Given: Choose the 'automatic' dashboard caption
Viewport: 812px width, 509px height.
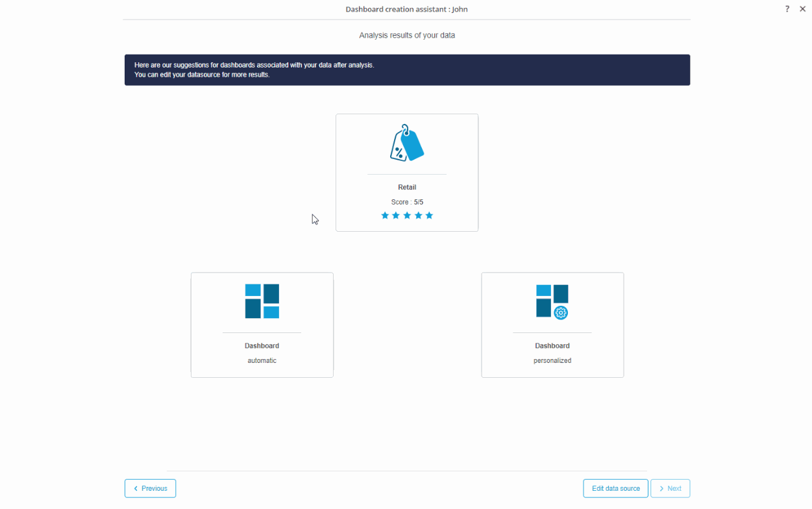Looking at the screenshot, I should pos(262,360).
